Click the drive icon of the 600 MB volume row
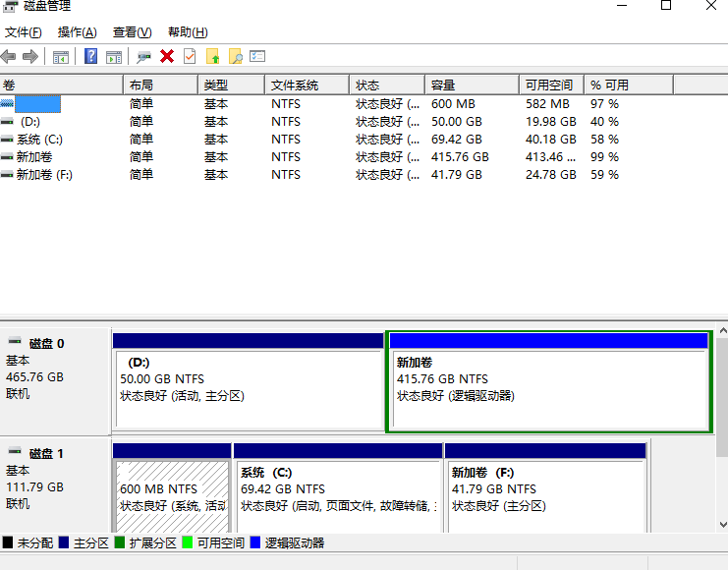This screenshot has width=728, height=570. 7,103
